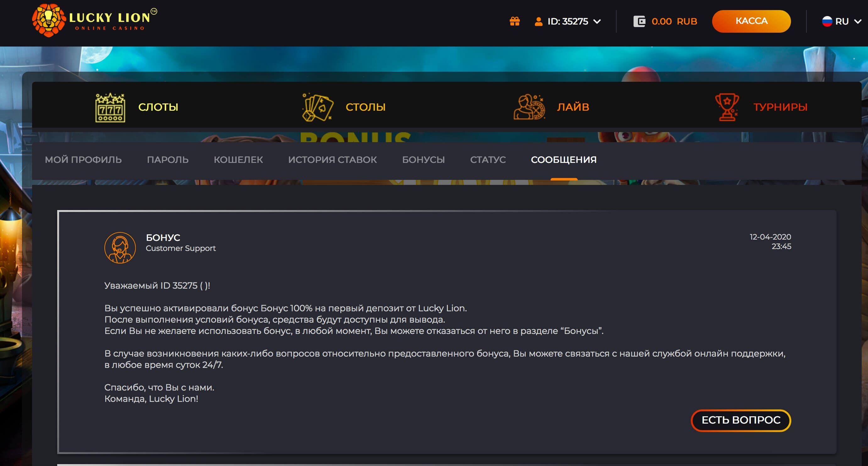868x466 pixels.
Task: Open the ЛАЙВ section
Action: click(573, 107)
